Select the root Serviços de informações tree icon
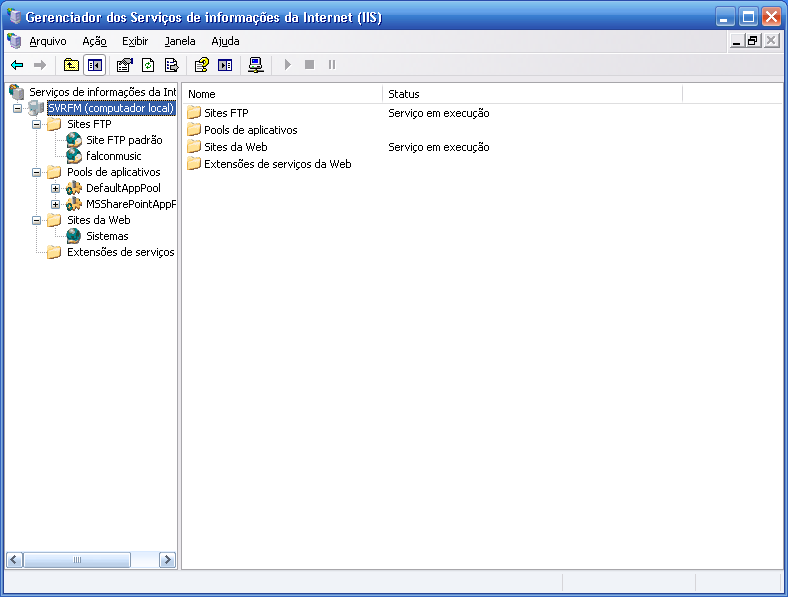788x597 pixels. (x=17, y=92)
